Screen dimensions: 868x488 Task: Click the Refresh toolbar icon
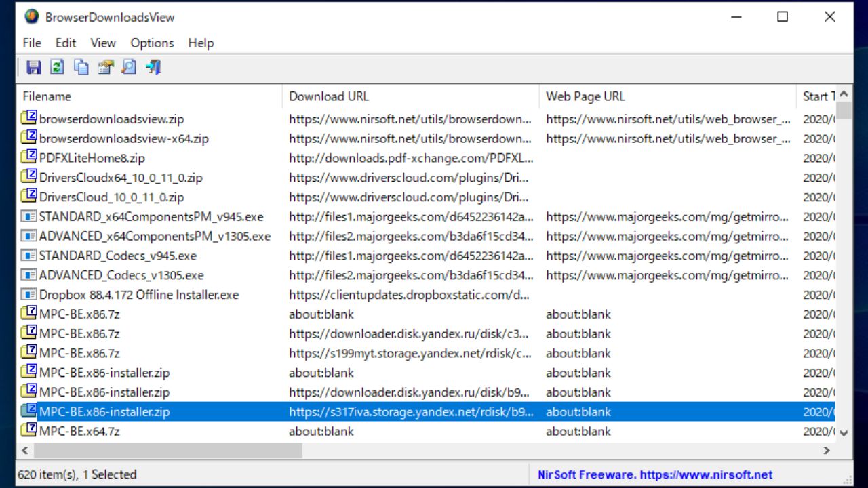(57, 67)
